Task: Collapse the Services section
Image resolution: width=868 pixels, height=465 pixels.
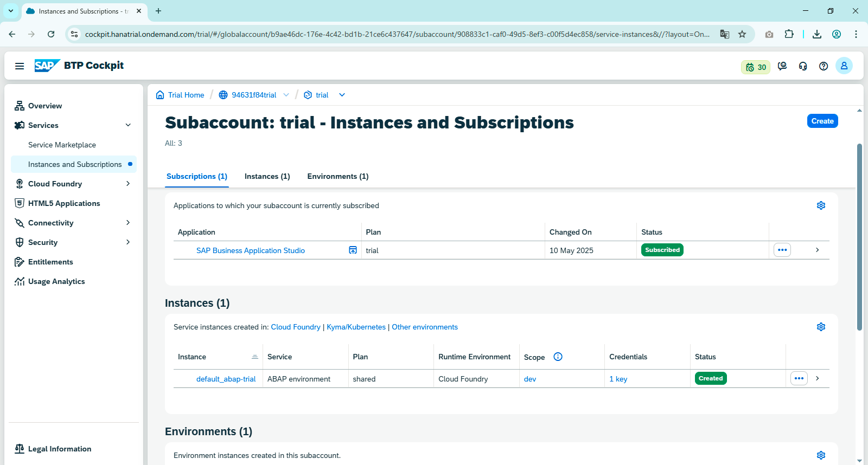Action: point(128,125)
